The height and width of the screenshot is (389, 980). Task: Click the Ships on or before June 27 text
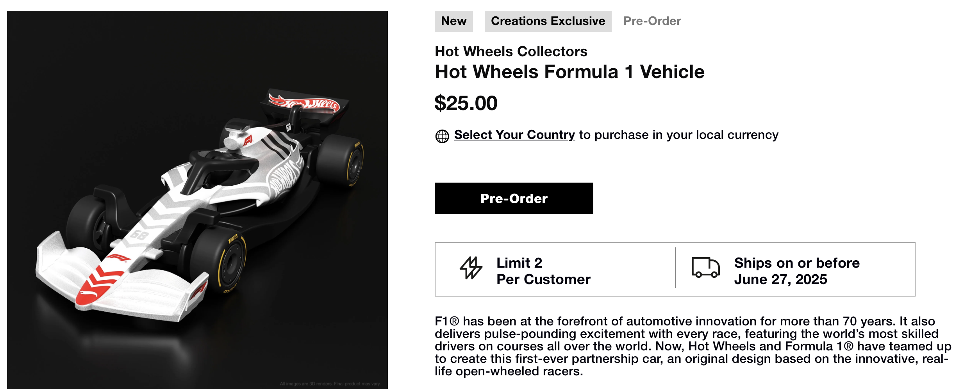pos(796,271)
